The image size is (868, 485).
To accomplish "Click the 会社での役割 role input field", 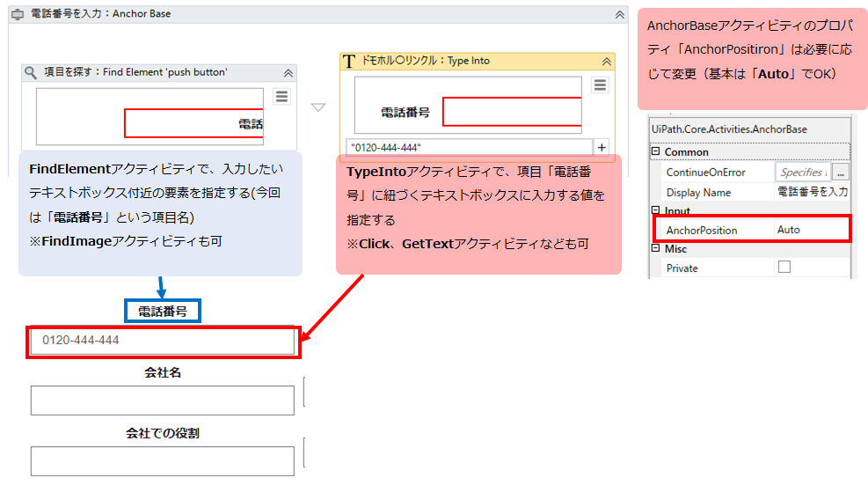I will (162, 461).
